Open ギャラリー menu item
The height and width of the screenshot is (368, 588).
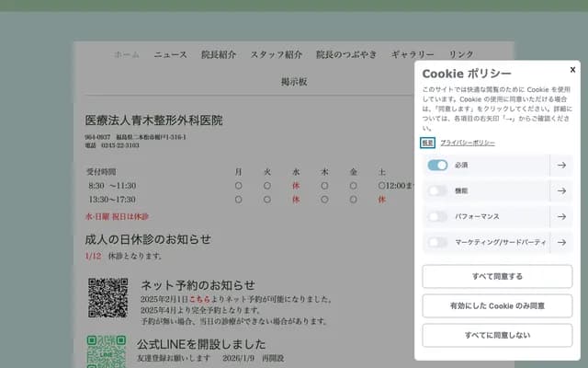point(413,54)
